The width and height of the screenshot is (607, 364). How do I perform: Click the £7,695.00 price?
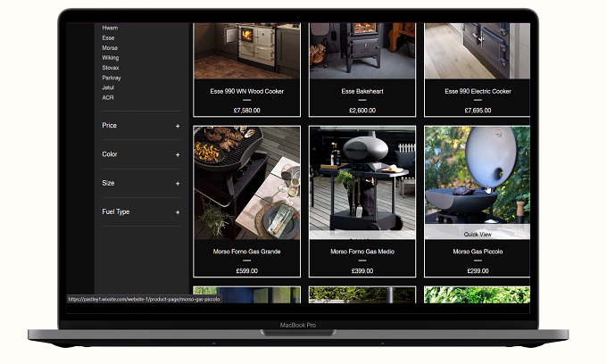tap(478, 111)
